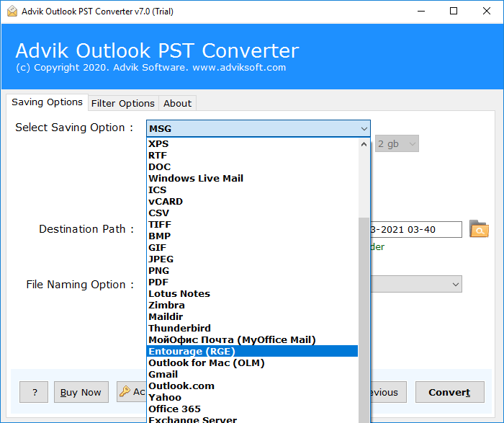This screenshot has height=423, width=504.
Task: Click the key icon on Activate button
Action: coord(125,391)
